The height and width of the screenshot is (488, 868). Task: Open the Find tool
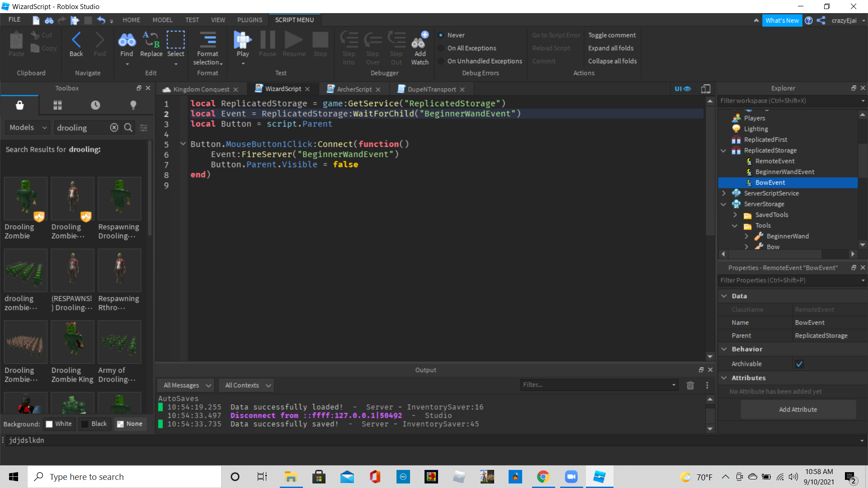point(127,44)
